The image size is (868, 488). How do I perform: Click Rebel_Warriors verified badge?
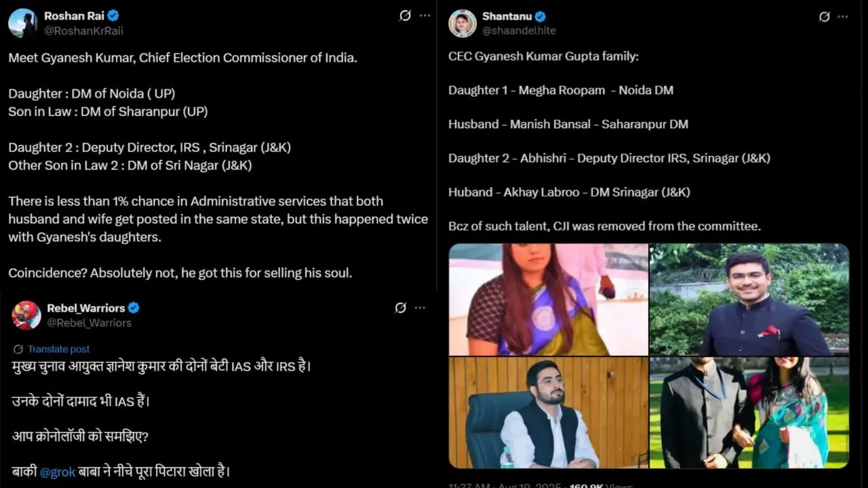click(x=134, y=308)
